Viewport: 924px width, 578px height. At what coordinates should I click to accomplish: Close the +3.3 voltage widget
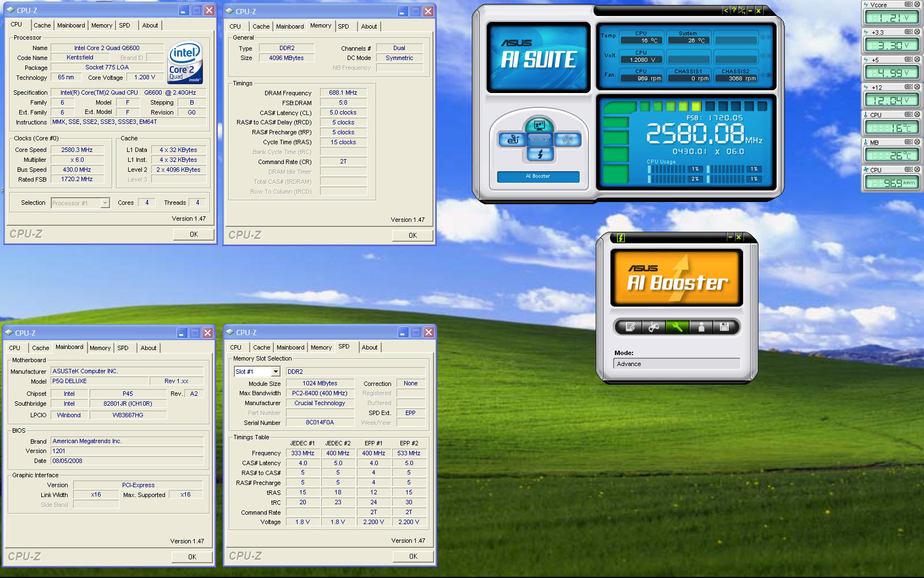coord(917,32)
